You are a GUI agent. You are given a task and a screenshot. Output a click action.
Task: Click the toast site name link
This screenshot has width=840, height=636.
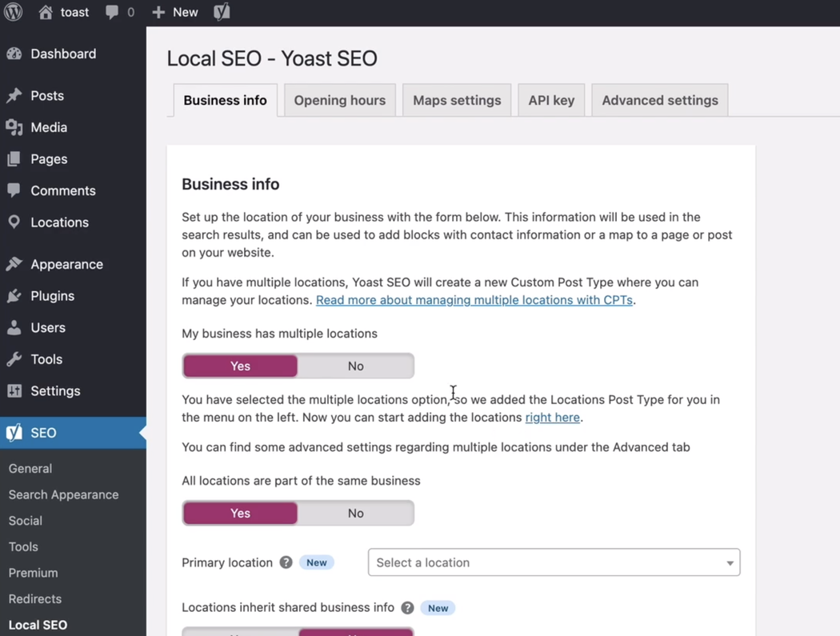point(74,12)
